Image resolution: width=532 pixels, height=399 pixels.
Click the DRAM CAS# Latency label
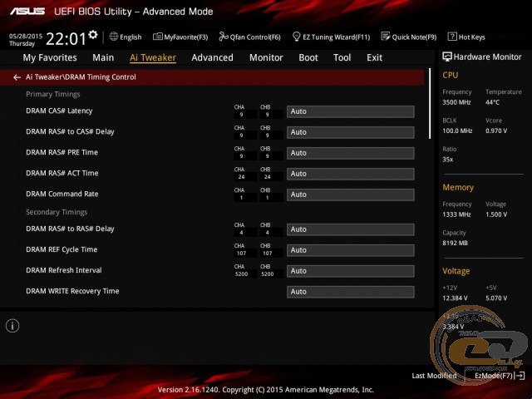[x=59, y=111]
